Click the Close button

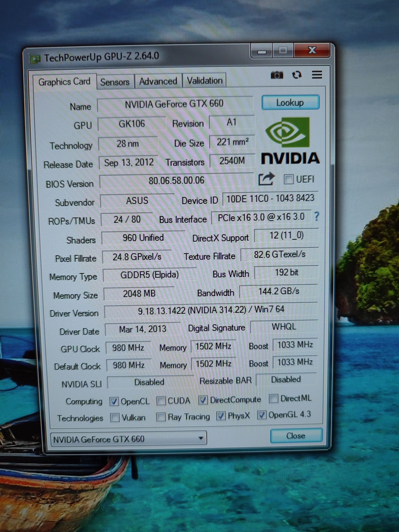pos(296,436)
